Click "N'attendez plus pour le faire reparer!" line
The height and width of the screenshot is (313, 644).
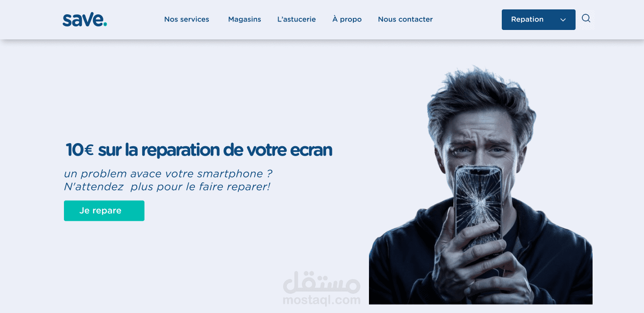pyautogui.click(x=167, y=187)
